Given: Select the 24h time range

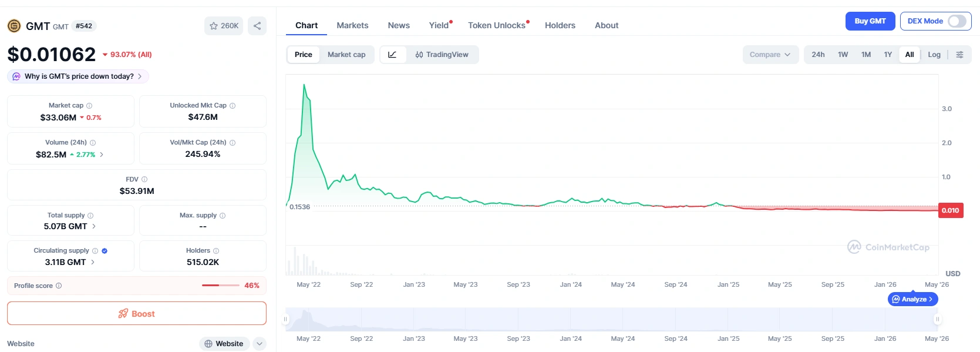Looking at the screenshot, I should tap(818, 55).
